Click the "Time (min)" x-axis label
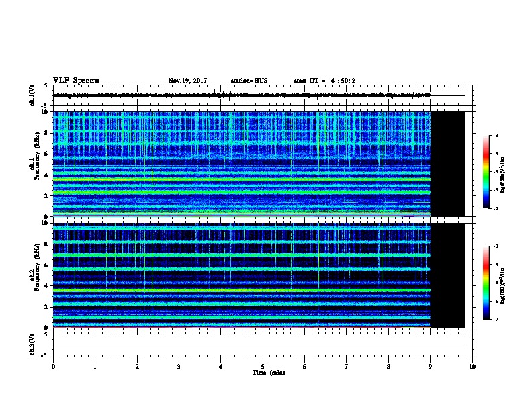 [x=269, y=373]
